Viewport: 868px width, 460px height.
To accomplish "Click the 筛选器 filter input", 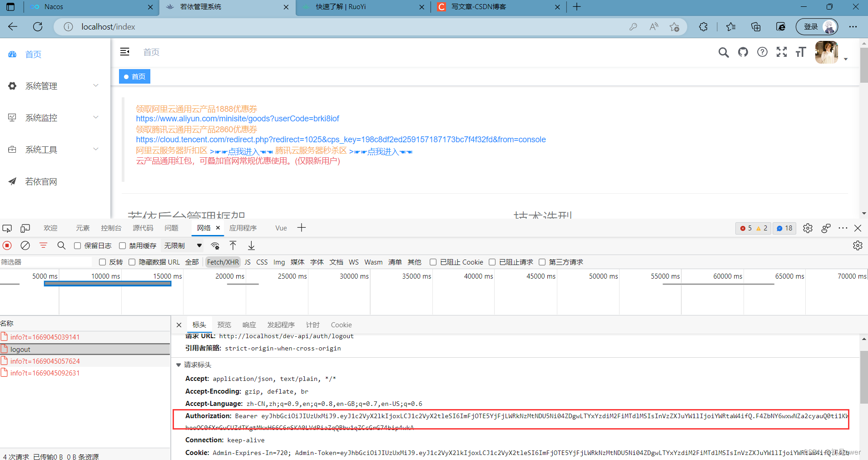I will pyautogui.click(x=45, y=262).
